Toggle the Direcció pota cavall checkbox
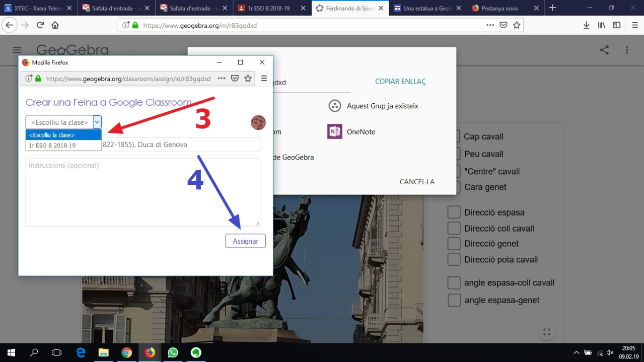Screen dimensions: 644x362 (454, 259)
